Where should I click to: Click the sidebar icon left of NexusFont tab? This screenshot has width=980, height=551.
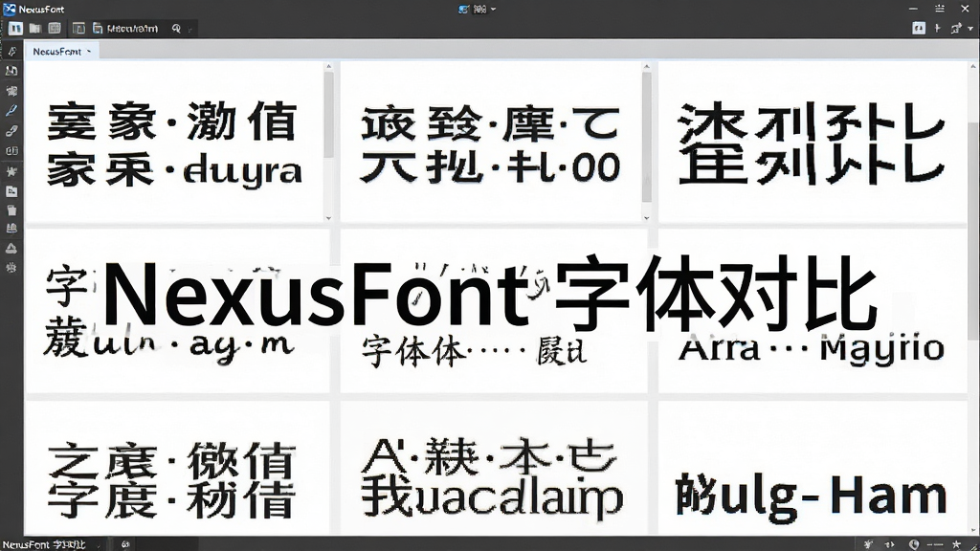click(11, 52)
